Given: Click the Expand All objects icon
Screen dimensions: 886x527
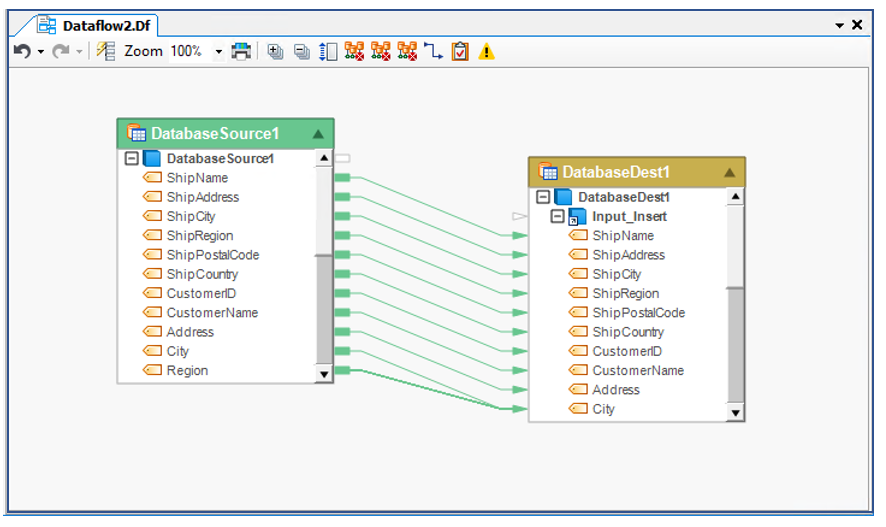Looking at the screenshot, I should (276, 51).
